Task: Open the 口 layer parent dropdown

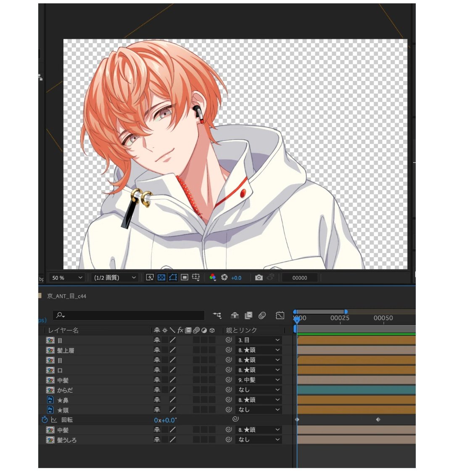Action: point(259,370)
